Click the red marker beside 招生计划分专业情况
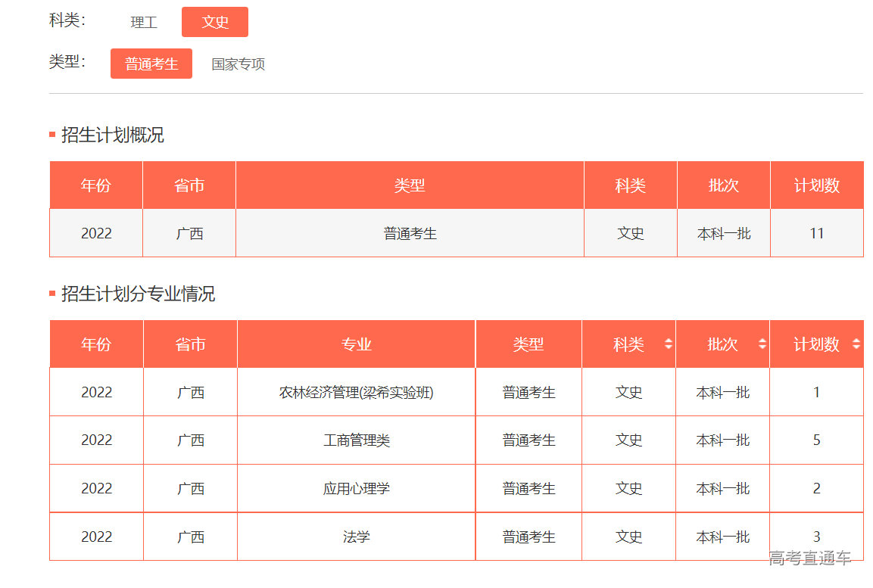873x588 pixels. coord(51,294)
